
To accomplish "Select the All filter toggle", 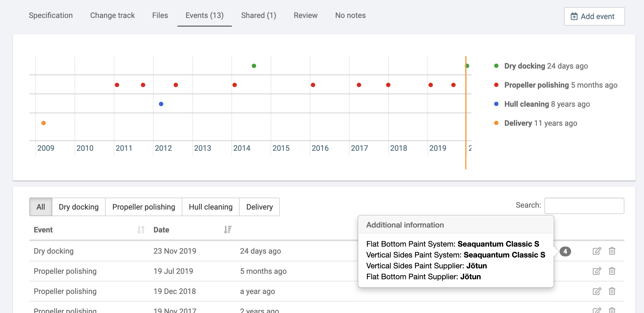I will [x=41, y=207].
